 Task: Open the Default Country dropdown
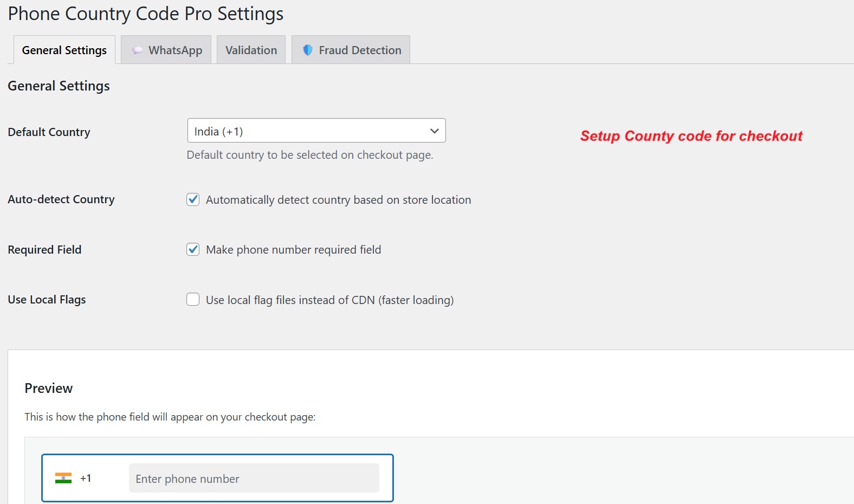coord(316,131)
